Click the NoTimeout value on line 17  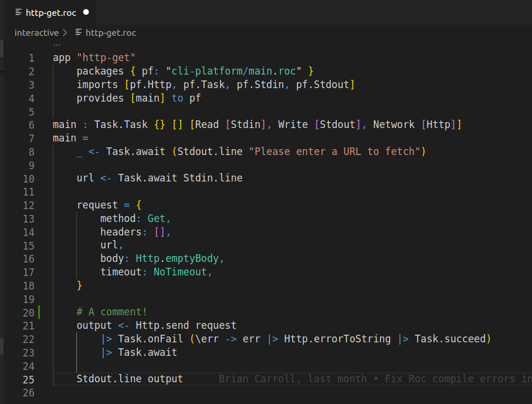(182, 271)
